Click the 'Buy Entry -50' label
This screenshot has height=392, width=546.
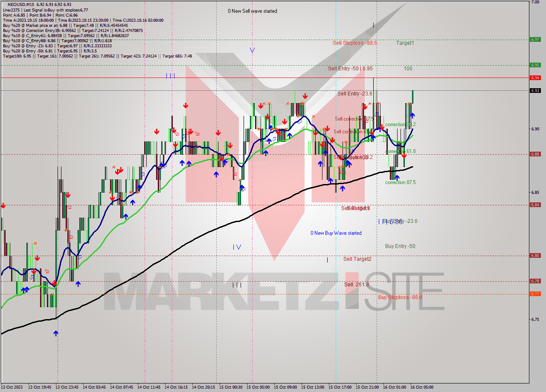400,246
